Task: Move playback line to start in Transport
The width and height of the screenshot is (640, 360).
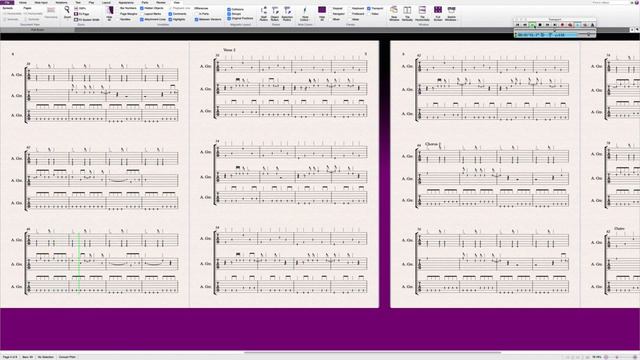Action: [x=518, y=25]
